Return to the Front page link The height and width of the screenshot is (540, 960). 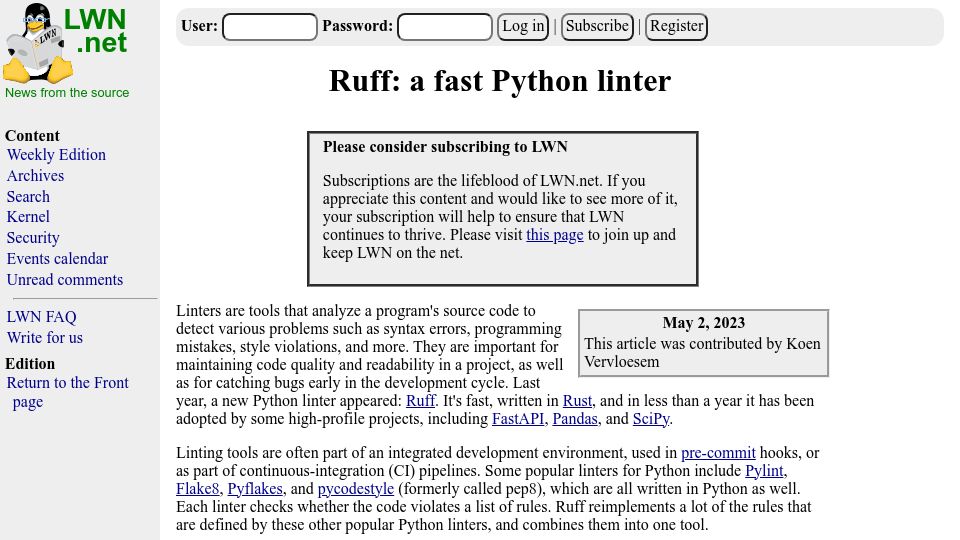click(67, 392)
